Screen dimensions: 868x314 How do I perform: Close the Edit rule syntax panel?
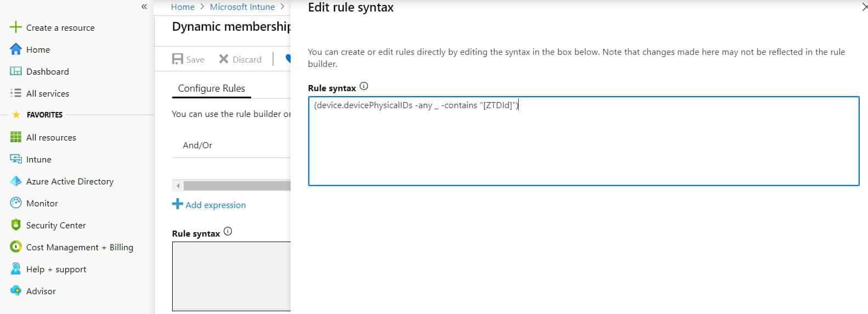(864, 7)
